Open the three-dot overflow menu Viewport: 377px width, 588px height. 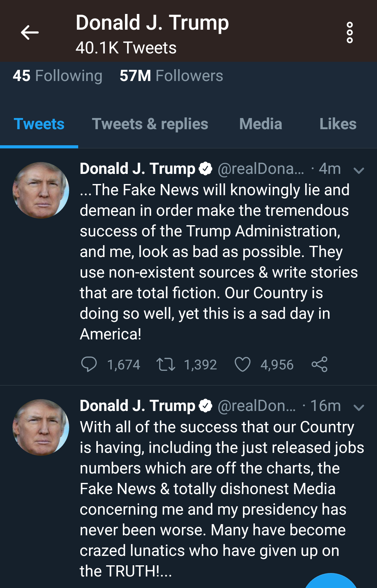coord(349,33)
